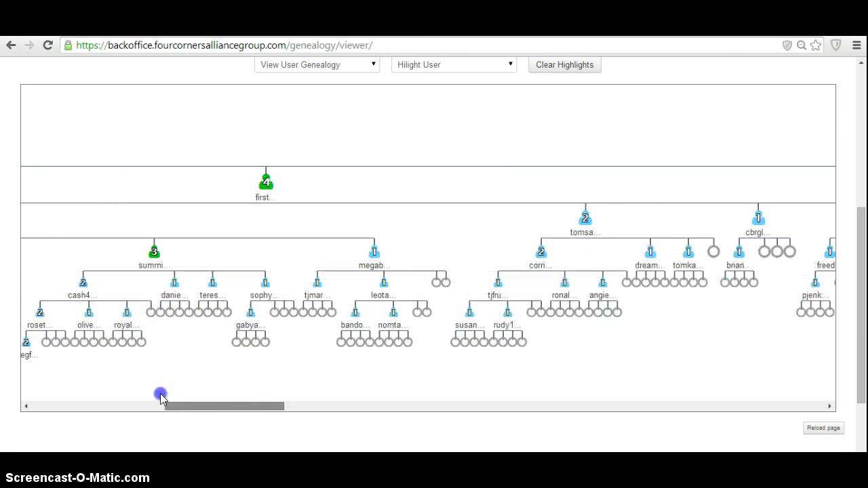The width and height of the screenshot is (868, 488).
Task: Click the genealogy viewer's right scroll arrow
Action: 829,406
